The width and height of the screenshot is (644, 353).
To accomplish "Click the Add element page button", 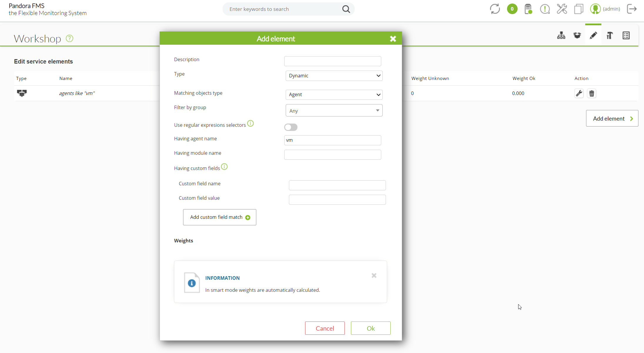I will [612, 118].
